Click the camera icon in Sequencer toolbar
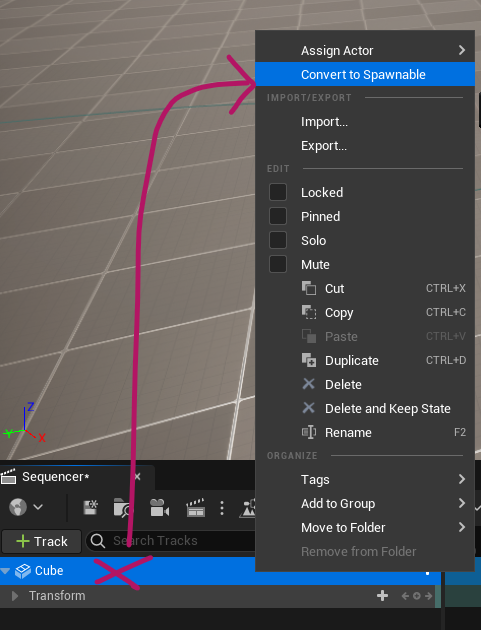Viewport: 481px width, 630px height. (159, 507)
